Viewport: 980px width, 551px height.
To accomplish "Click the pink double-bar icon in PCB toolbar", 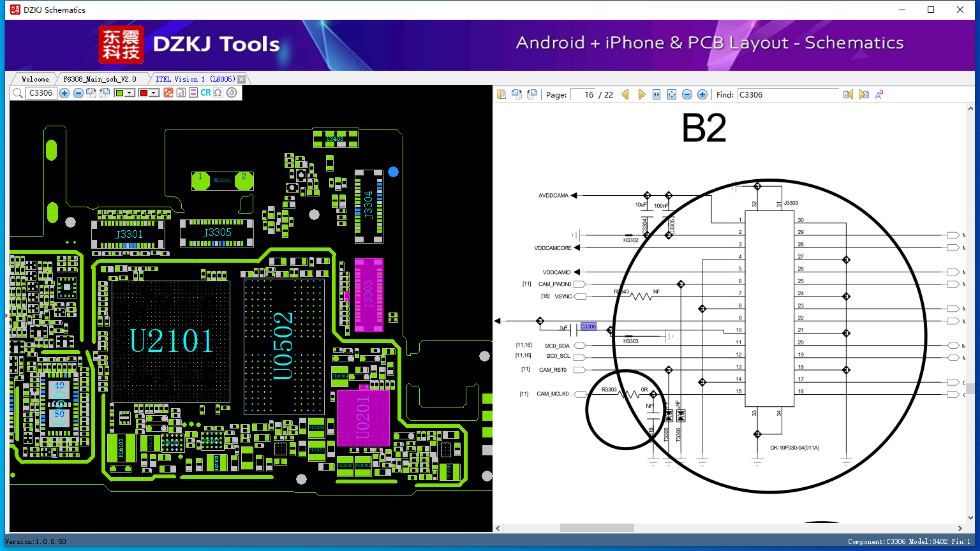I will click(193, 93).
